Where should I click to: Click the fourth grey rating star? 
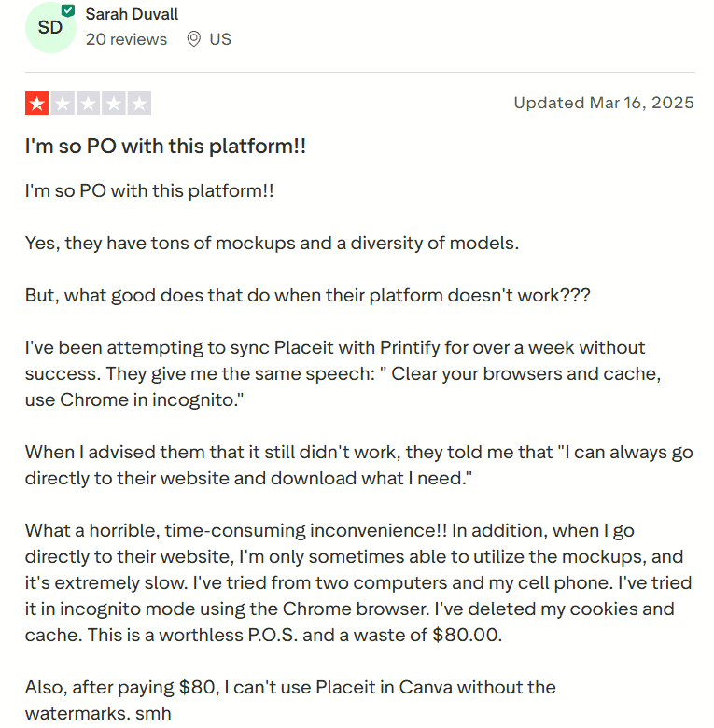click(x=113, y=104)
